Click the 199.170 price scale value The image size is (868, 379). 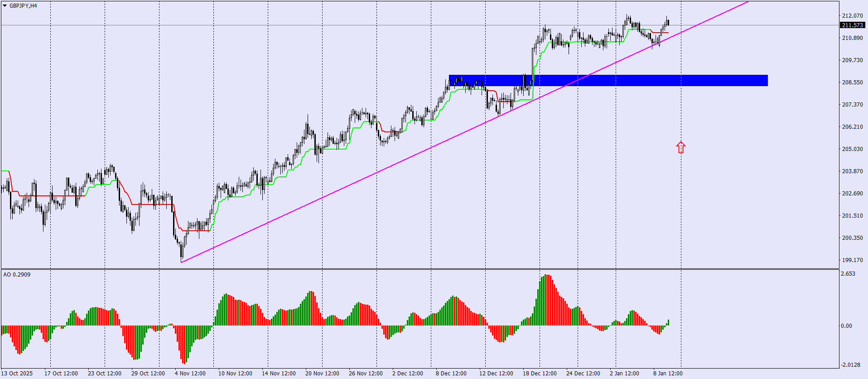coord(853,260)
